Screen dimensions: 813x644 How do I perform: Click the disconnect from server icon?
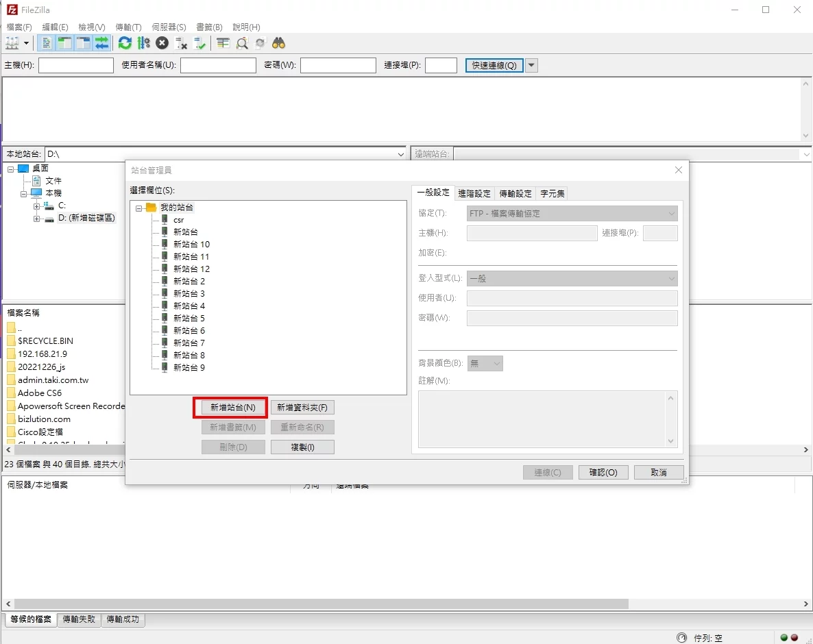[x=181, y=44]
